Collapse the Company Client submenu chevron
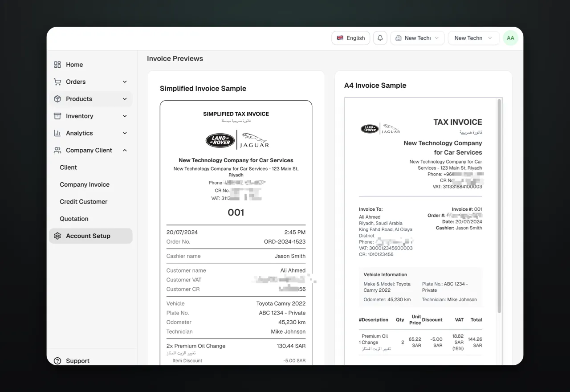The image size is (570, 392). [125, 150]
